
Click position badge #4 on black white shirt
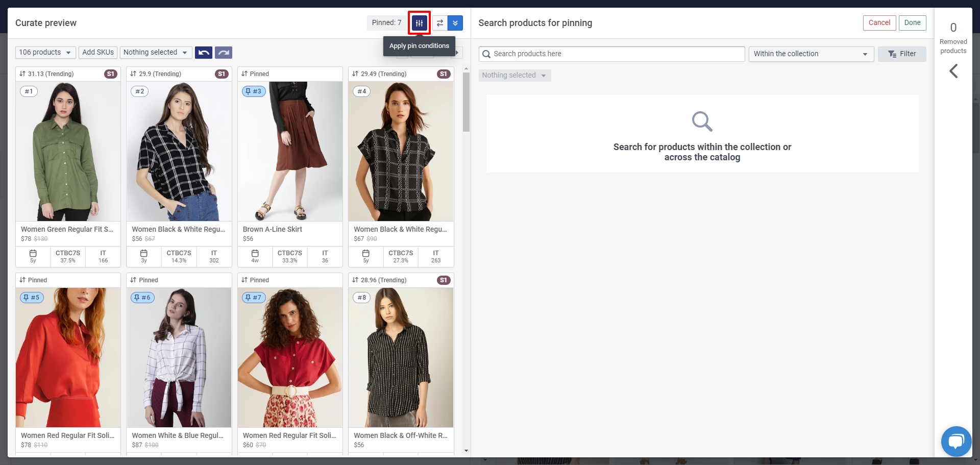pos(361,91)
